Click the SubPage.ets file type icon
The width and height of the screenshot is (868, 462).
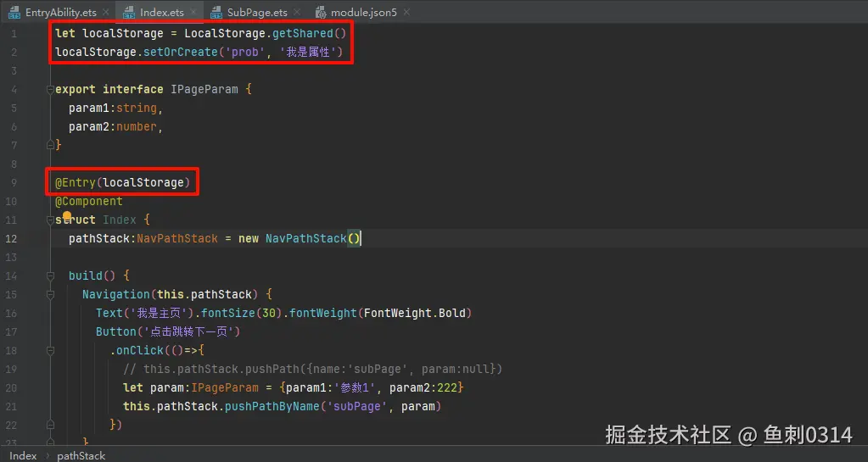tap(216, 12)
